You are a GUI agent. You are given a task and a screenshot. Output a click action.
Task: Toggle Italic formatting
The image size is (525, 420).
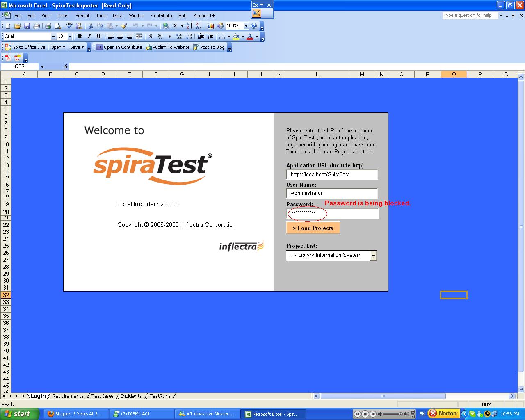(x=89, y=37)
